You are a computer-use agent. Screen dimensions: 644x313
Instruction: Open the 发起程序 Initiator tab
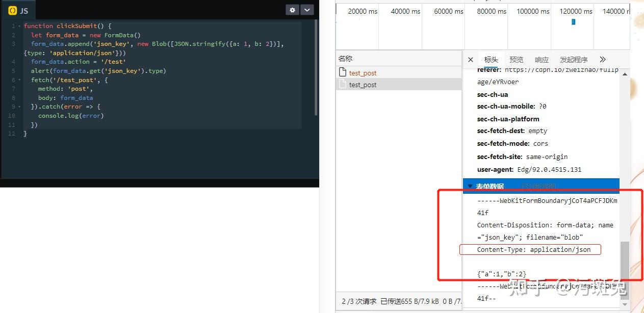pyautogui.click(x=573, y=59)
